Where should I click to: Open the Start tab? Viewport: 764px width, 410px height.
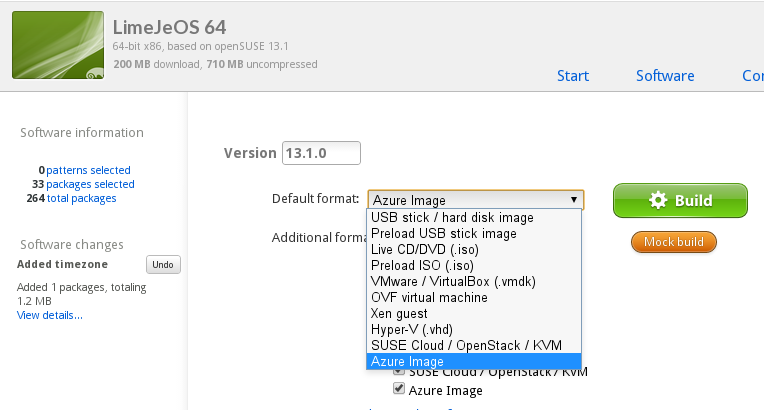coord(573,76)
